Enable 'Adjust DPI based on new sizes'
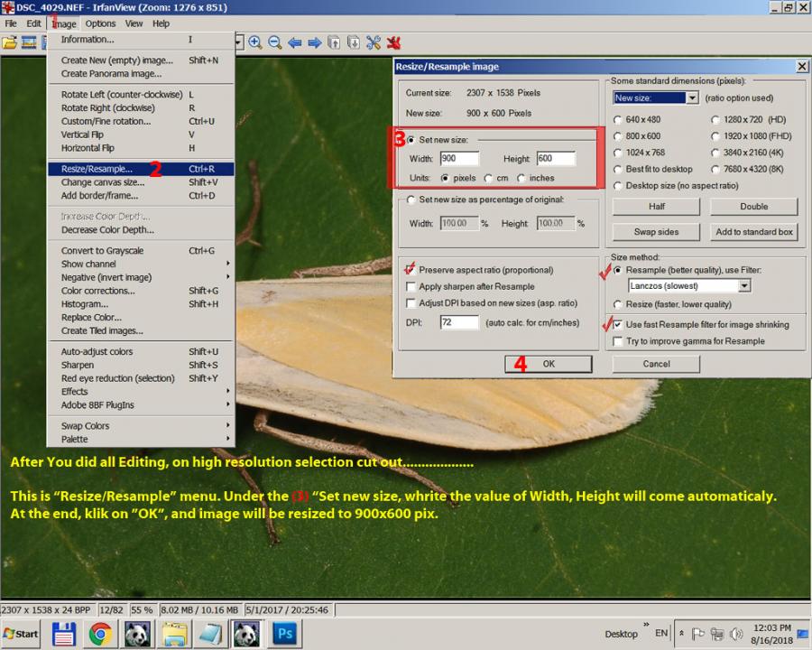Viewport: 812px width, 650px height. click(x=411, y=303)
